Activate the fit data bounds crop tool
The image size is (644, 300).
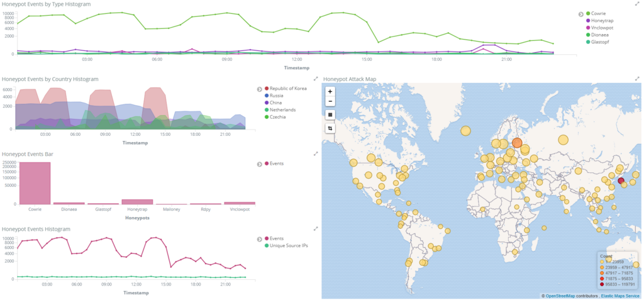(330, 128)
